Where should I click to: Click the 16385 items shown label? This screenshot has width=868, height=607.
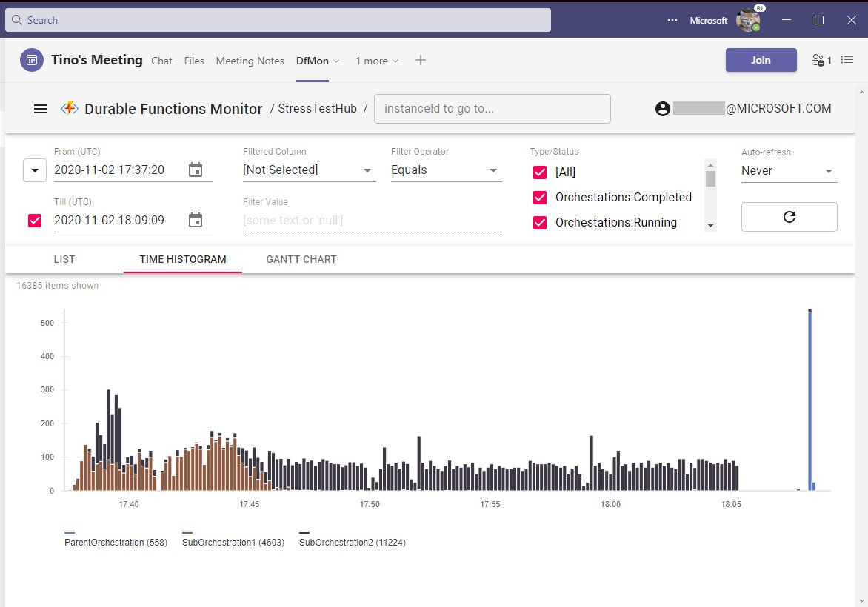pos(58,286)
